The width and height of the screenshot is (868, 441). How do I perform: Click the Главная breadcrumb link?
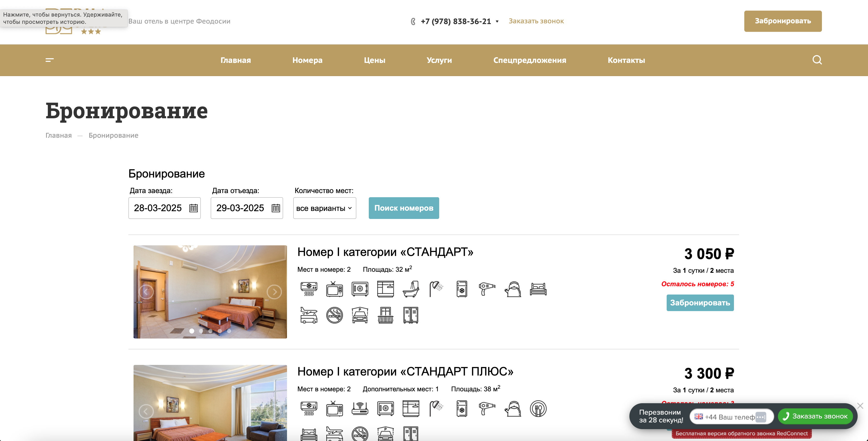(59, 135)
